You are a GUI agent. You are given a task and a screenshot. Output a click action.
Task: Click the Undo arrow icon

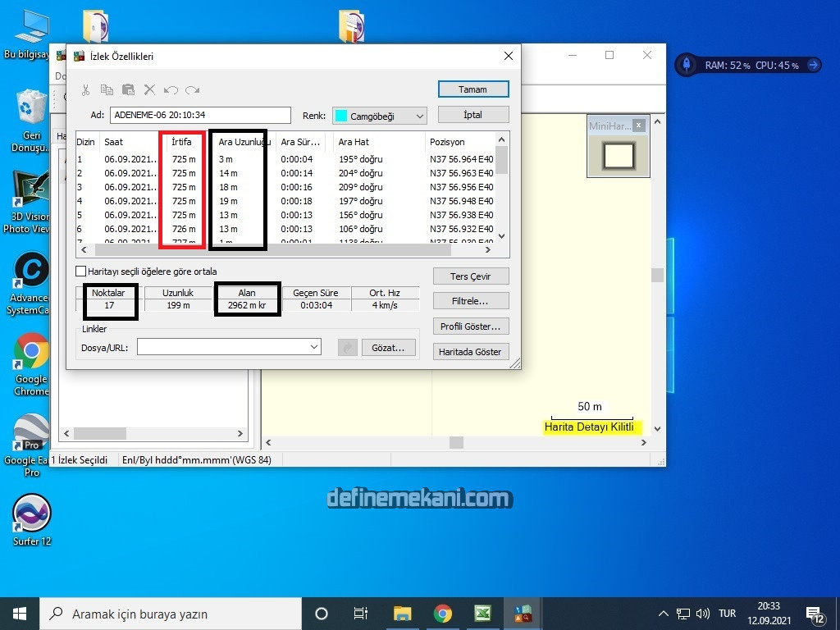(x=171, y=89)
